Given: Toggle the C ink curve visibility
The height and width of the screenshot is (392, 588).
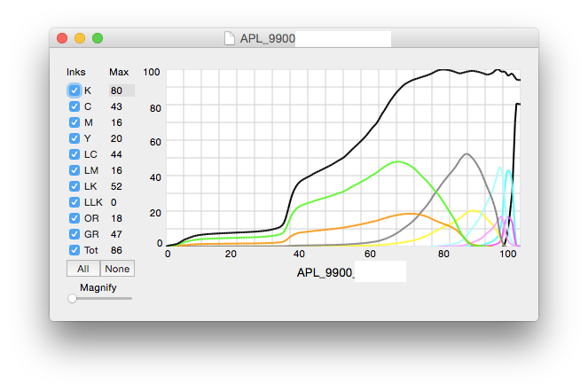Looking at the screenshot, I should click(74, 106).
